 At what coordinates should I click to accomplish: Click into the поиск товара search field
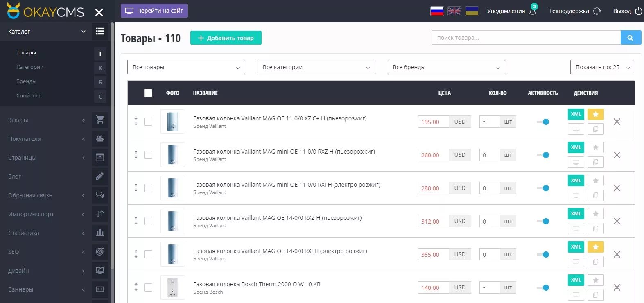pos(526,38)
